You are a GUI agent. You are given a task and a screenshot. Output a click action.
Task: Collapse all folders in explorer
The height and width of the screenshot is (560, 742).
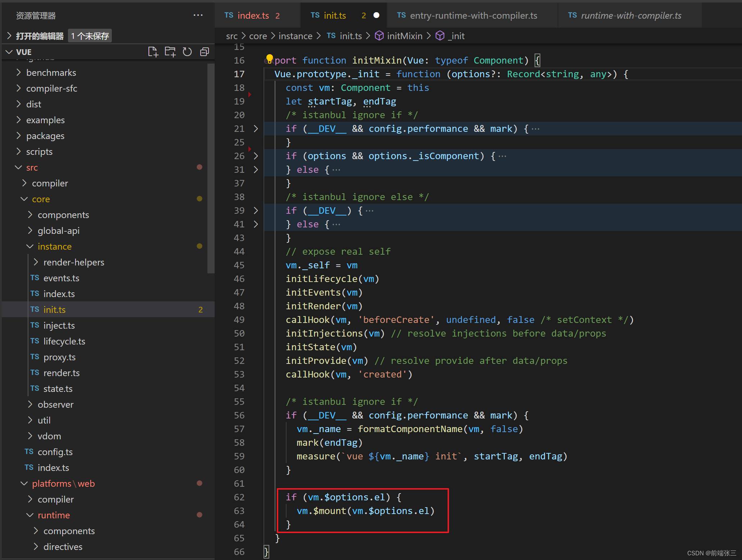[204, 52]
